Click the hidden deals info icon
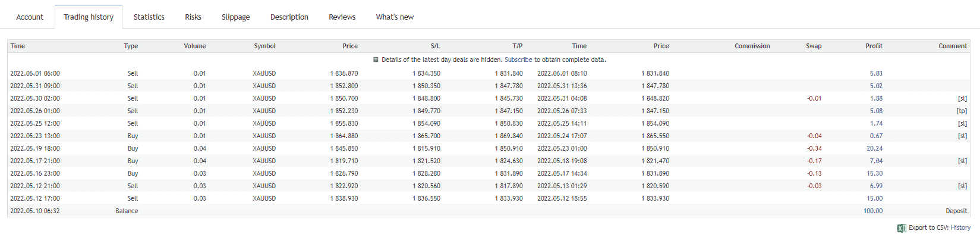The image size is (980, 234). click(376, 60)
